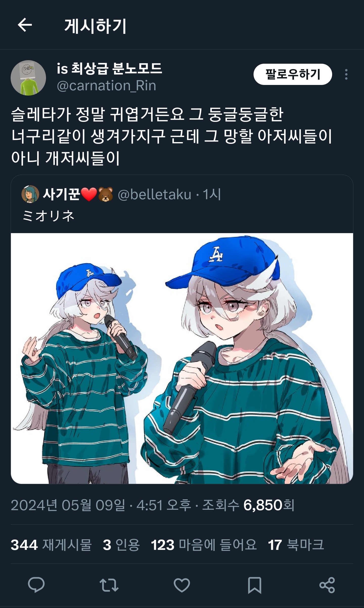Like the post with heart icon
Image resolution: width=364 pixels, height=608 pixels.
pyautogui.click(x=182, y=585)
